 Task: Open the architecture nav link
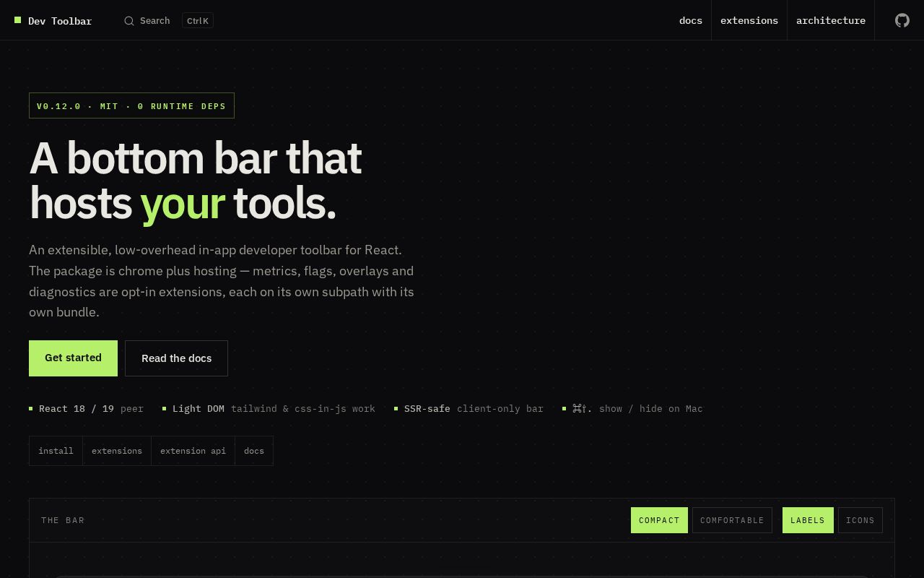pyautogui.click(x=831, y=20)
